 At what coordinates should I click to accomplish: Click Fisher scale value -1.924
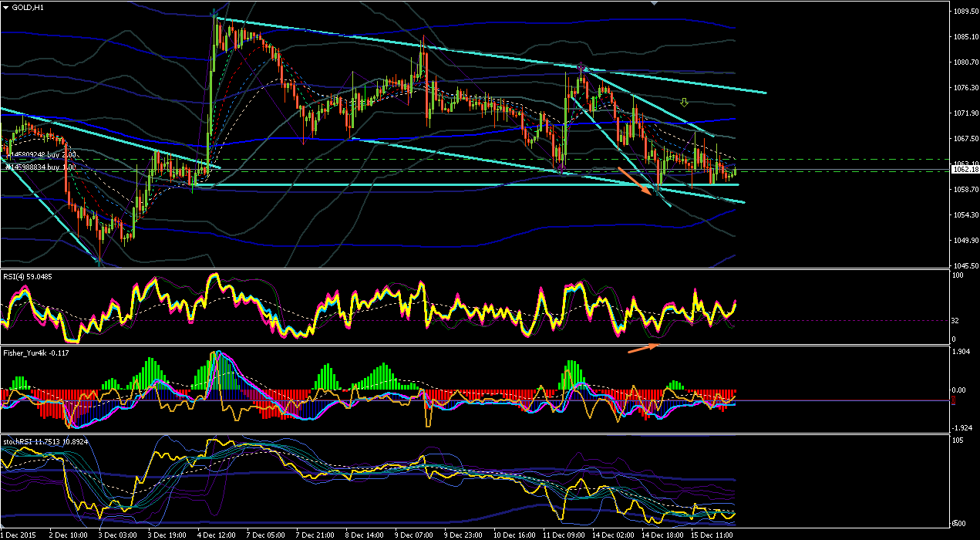click(x=964, y=427)
